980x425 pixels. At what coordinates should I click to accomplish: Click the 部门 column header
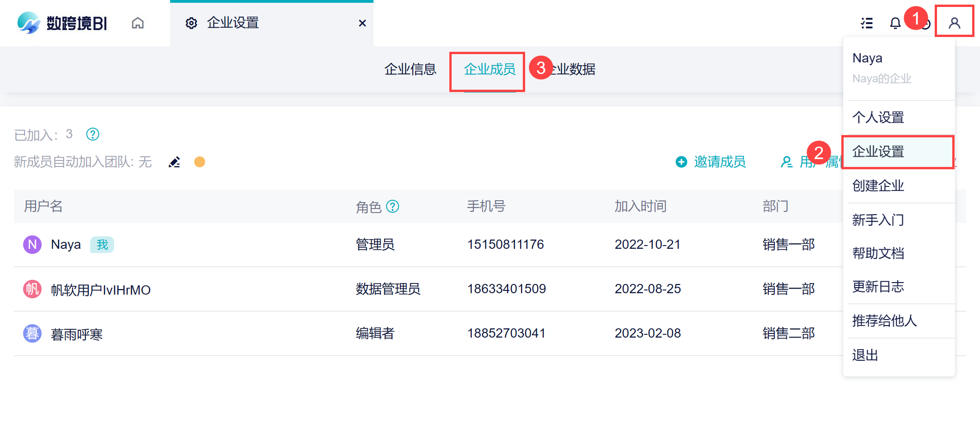pos(776,206)
